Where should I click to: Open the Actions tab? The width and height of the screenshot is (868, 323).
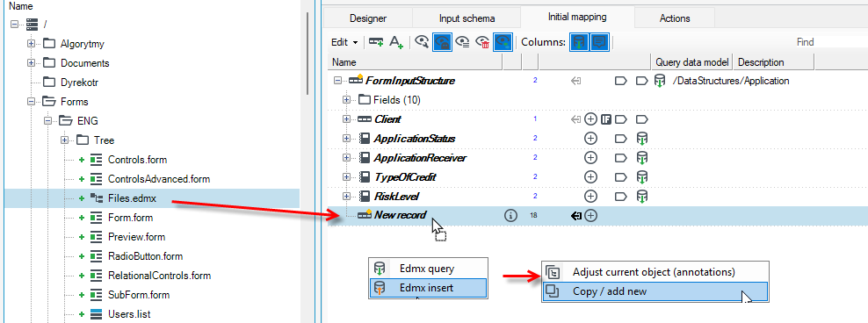(x=675, y=18)
